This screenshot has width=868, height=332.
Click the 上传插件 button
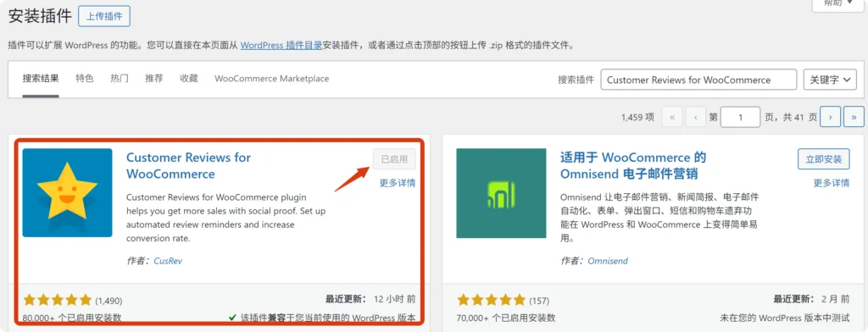coord(104,16)
